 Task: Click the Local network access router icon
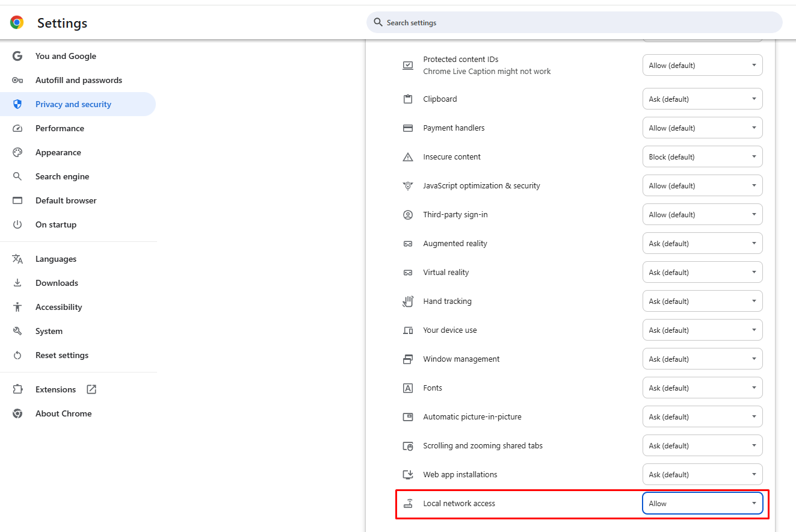click(x=408, y=504)
